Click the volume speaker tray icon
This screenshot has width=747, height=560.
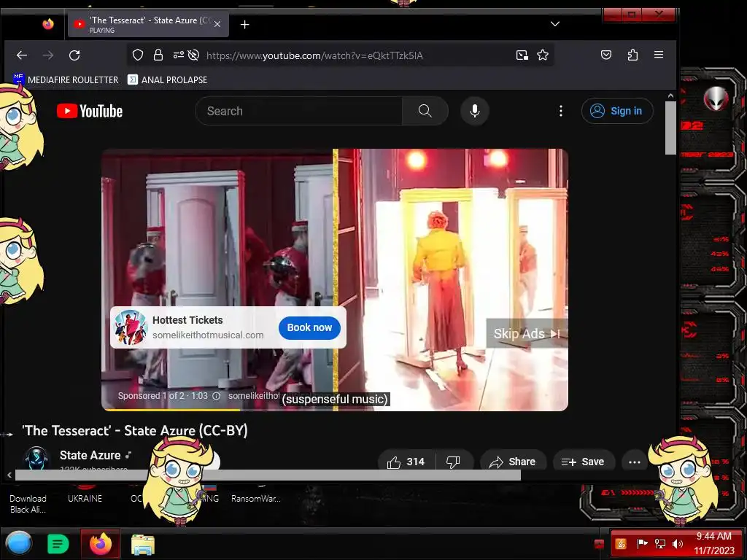[678, 543]
